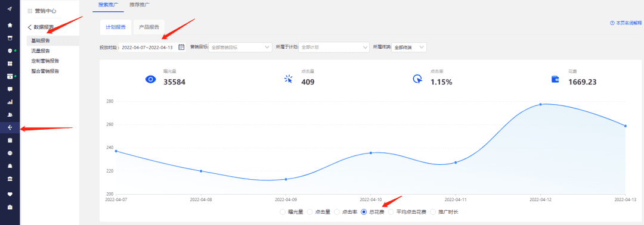
Task: Select the 点击率 radio button
Action: click(x=337, y=212)
